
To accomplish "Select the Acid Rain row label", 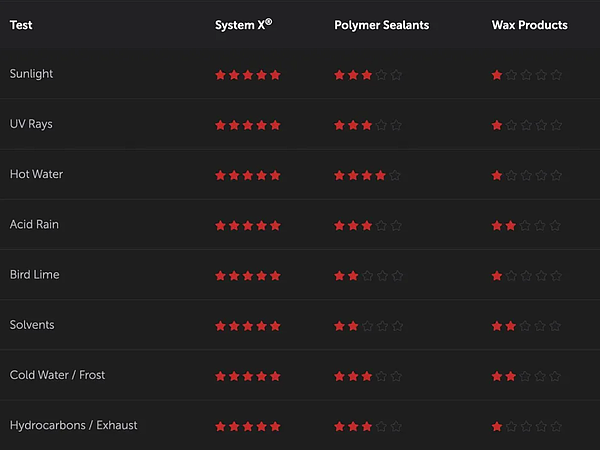I will coord(34,225).
